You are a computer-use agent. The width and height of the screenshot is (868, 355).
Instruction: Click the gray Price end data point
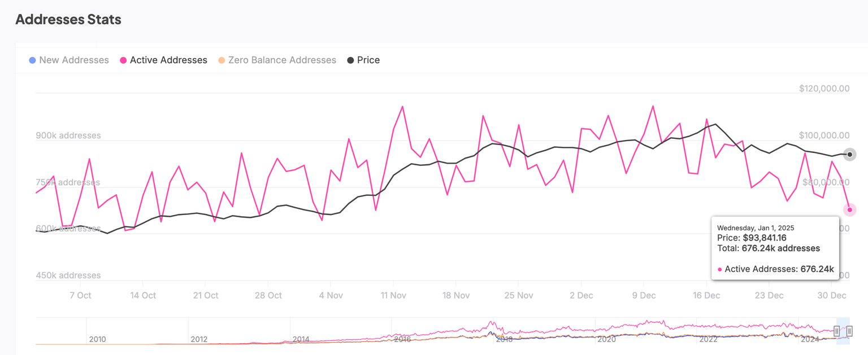[849, 155]
